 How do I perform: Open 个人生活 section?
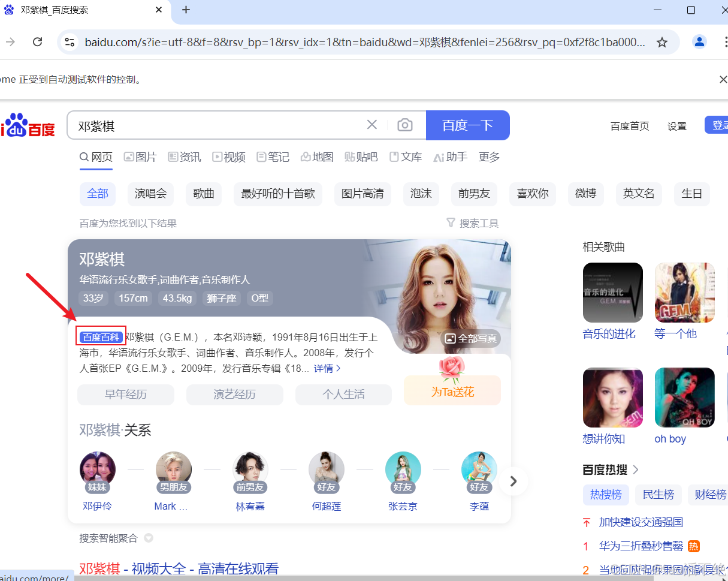pos(343,395)
